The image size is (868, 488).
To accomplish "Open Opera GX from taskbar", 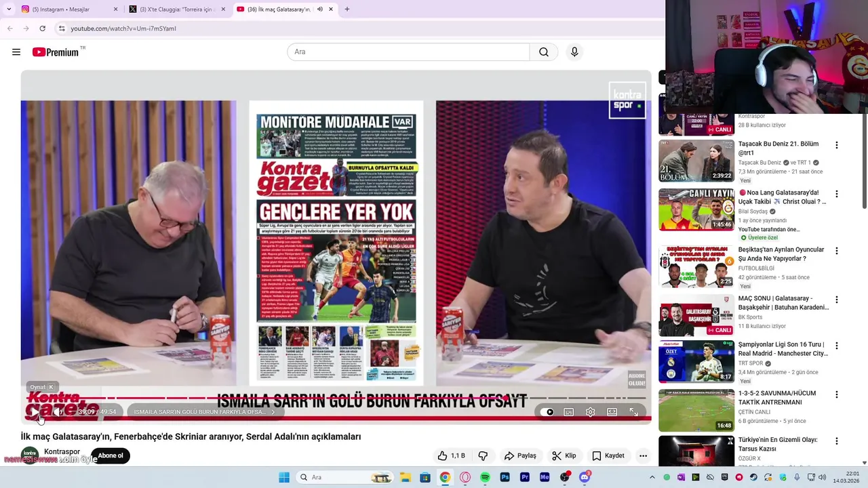I will click(465, 477).
